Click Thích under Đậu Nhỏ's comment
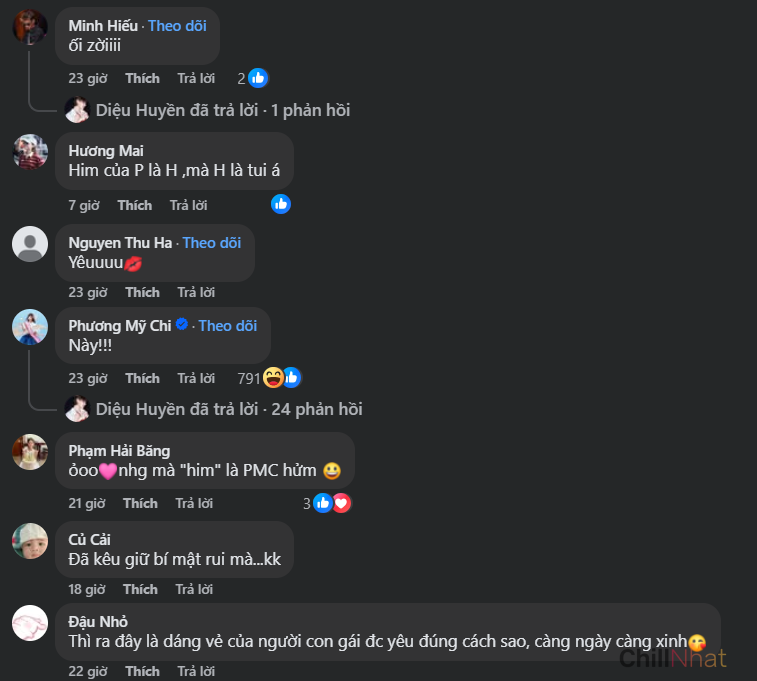The image size is (757, 681). point(142,671)
